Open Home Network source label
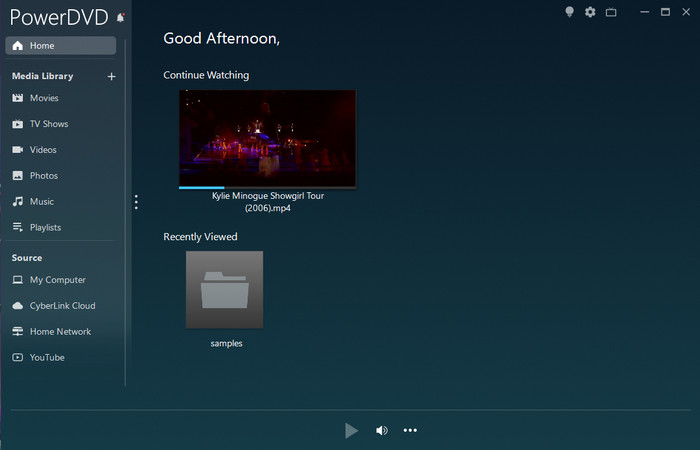700x450 pixels. click(x=60, y=332)
